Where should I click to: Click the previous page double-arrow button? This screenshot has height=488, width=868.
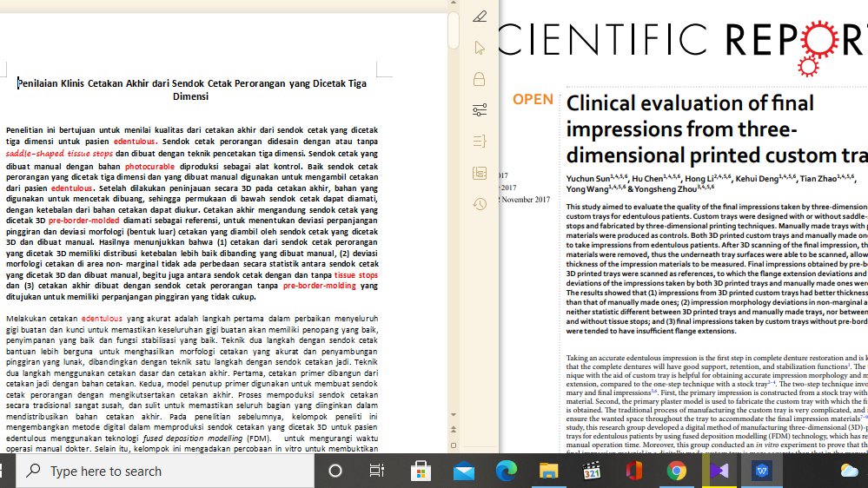(454, 429)
